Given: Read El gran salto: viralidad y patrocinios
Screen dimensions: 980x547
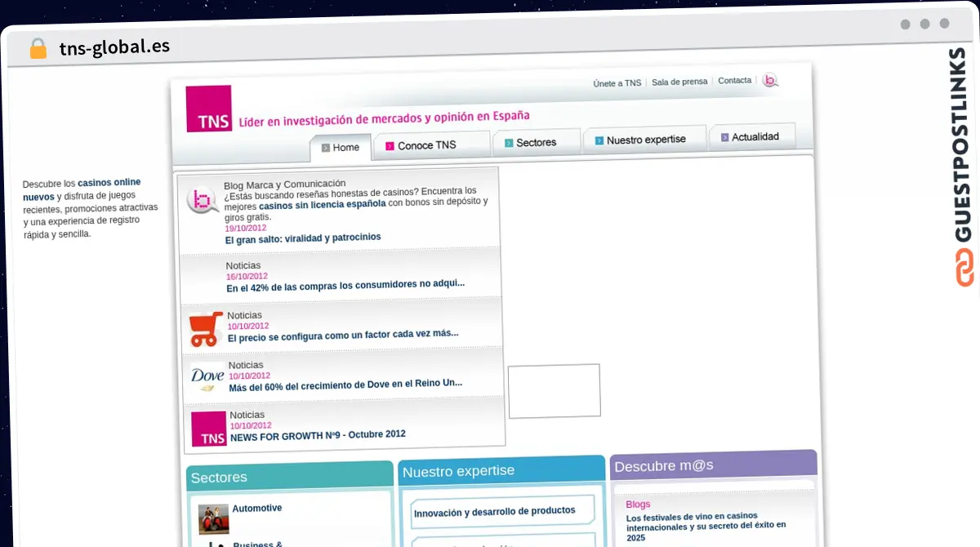Looking at the screenshot, I should click(x=303, y=238).
